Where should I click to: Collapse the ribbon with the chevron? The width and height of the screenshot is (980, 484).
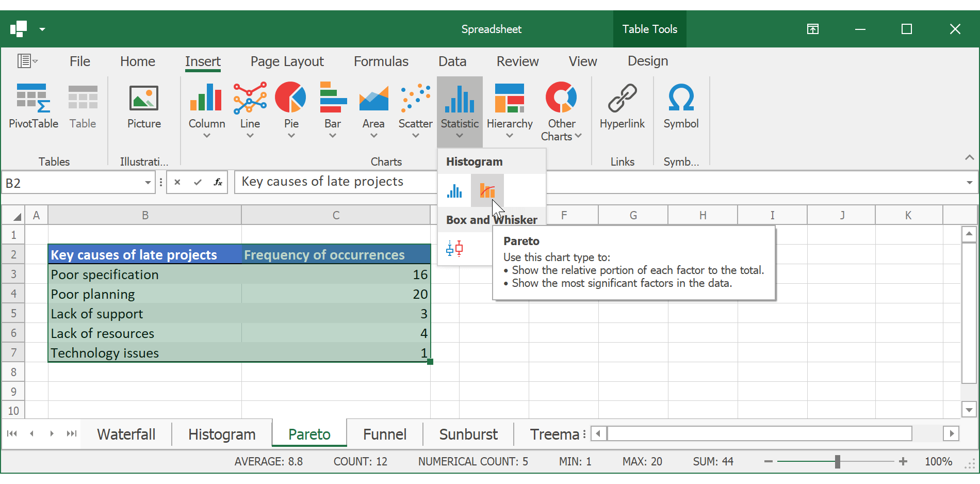coord(970,158)
